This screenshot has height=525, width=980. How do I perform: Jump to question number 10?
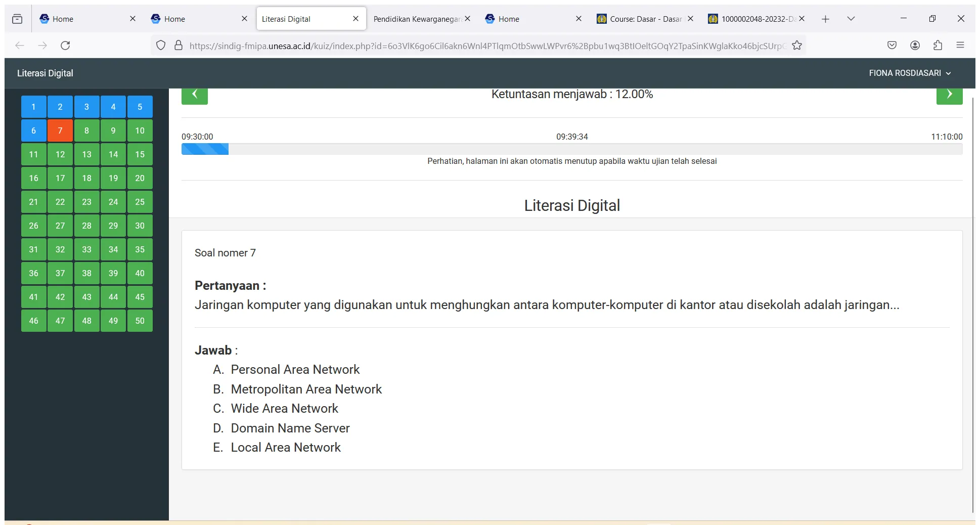click(x=140, y=130)
